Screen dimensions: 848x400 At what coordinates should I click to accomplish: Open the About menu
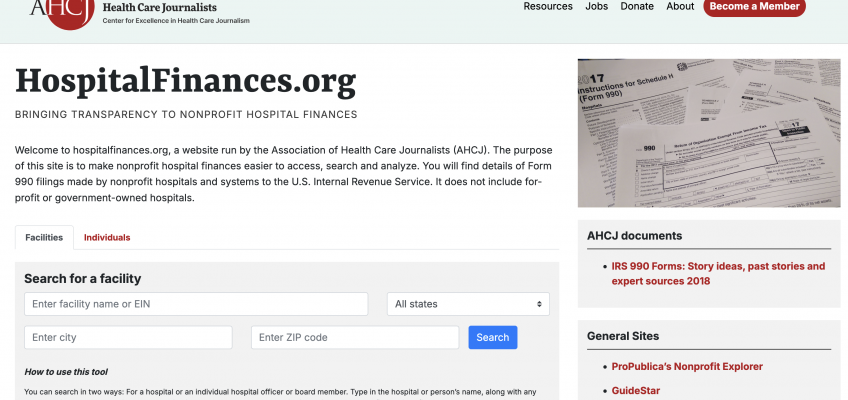click(680, 6)
